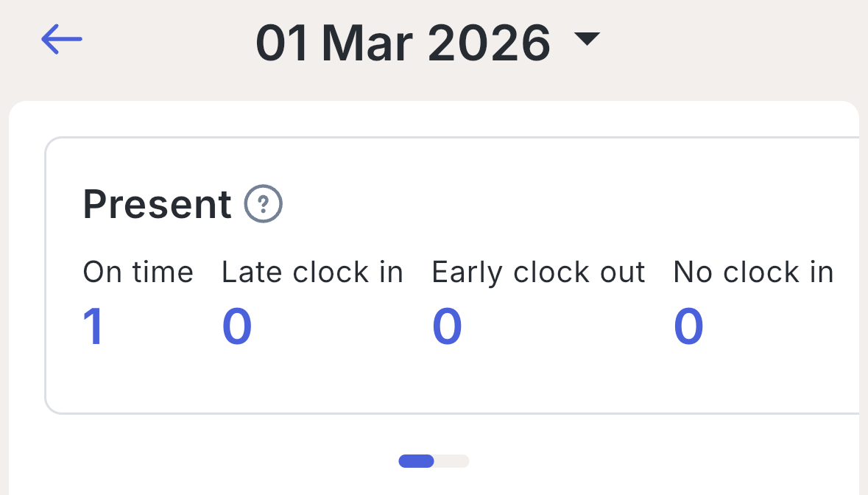Click the blue back arrow

(62, 39)
